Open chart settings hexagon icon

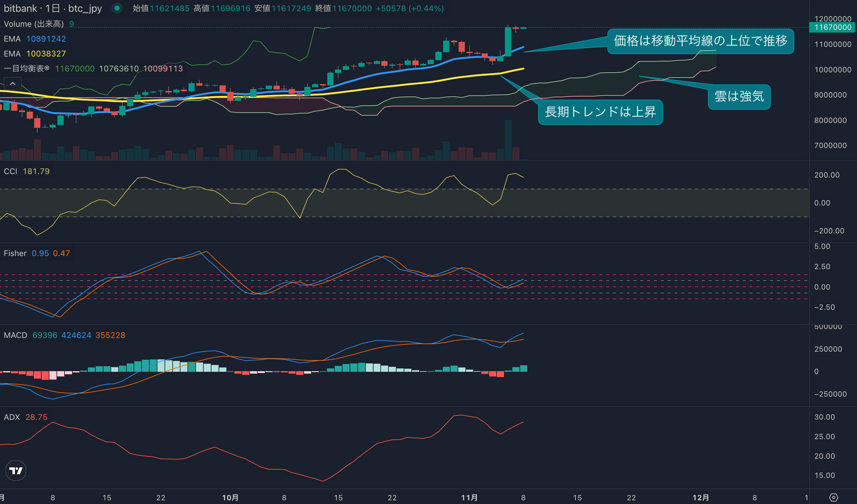click(x=833, y=497)
